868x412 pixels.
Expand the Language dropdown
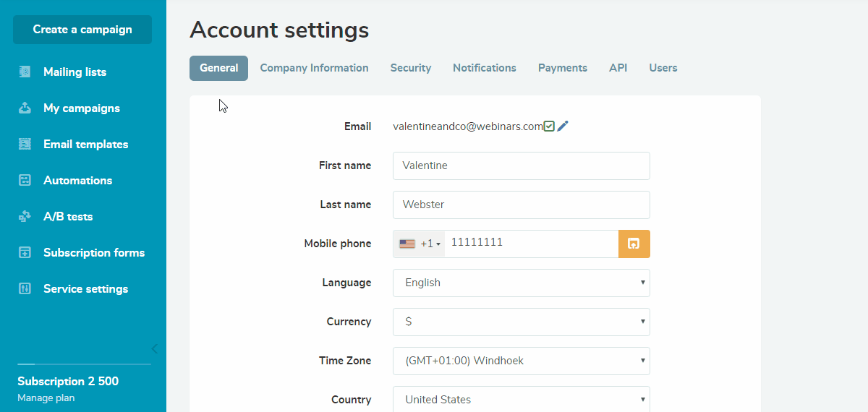pos(521,283)
